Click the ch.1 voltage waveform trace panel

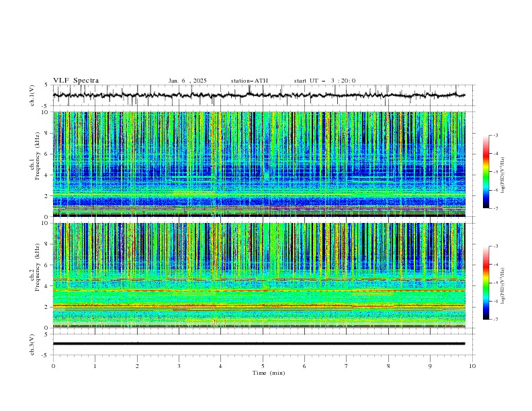tap(263, 95)
